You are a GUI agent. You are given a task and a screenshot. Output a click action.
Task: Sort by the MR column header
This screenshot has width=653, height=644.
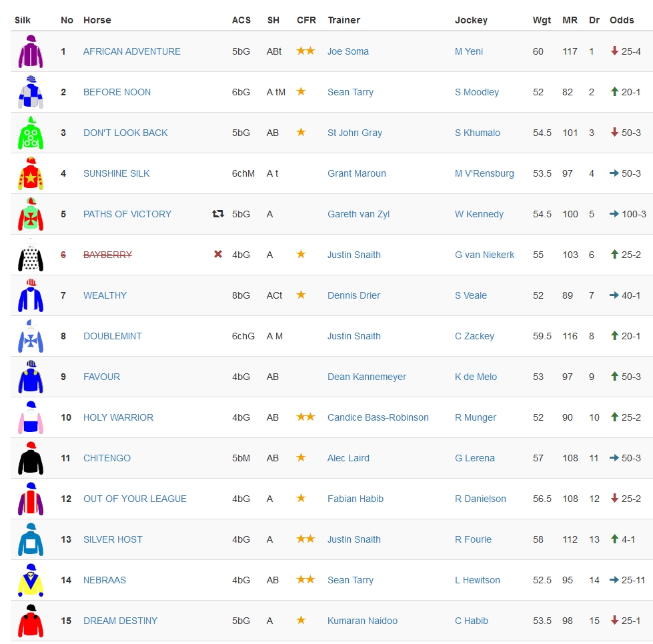coord(570,20)
